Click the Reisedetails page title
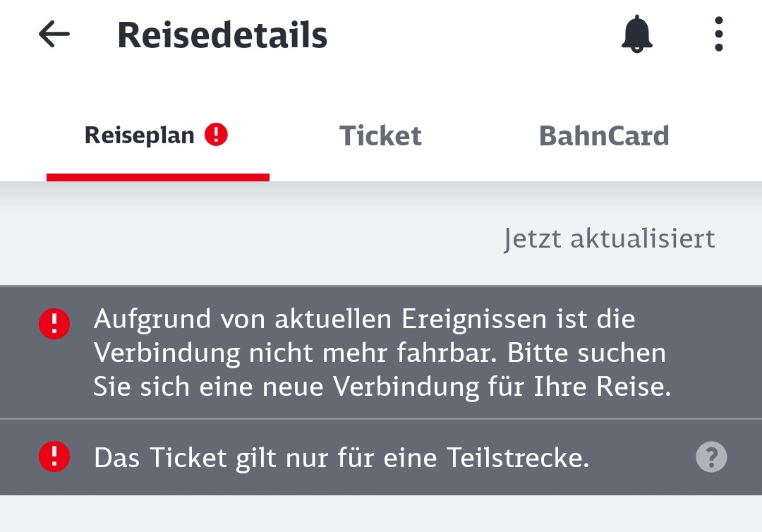The width and height of the screenshot is (762, 532). click(222, 35)
